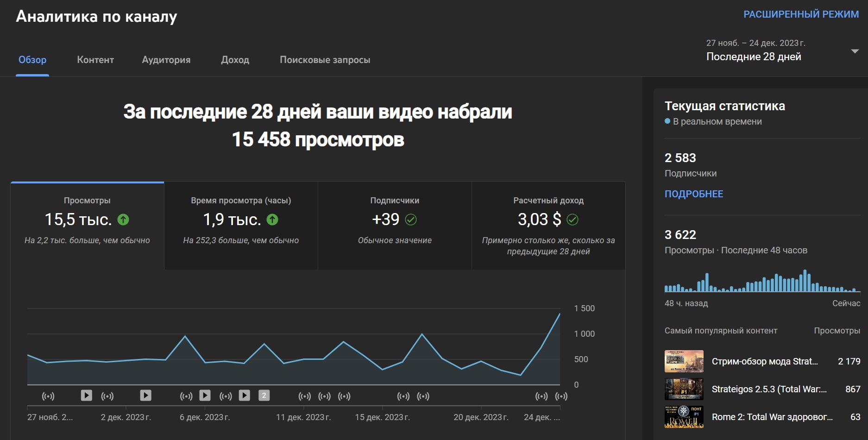The width and height of the screenshot is (868, 440).
Task: Switch to the Аудитория tab
Action: [x=166, y=60]
